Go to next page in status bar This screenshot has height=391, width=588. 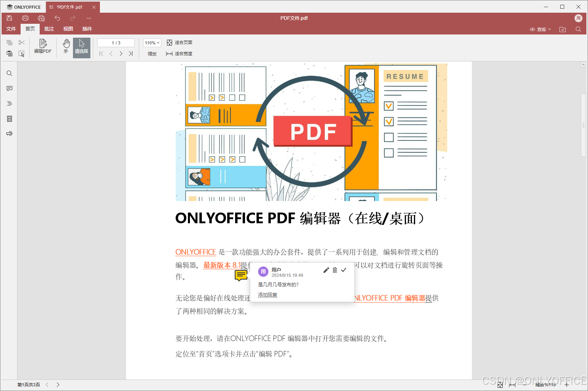point(58,385)
